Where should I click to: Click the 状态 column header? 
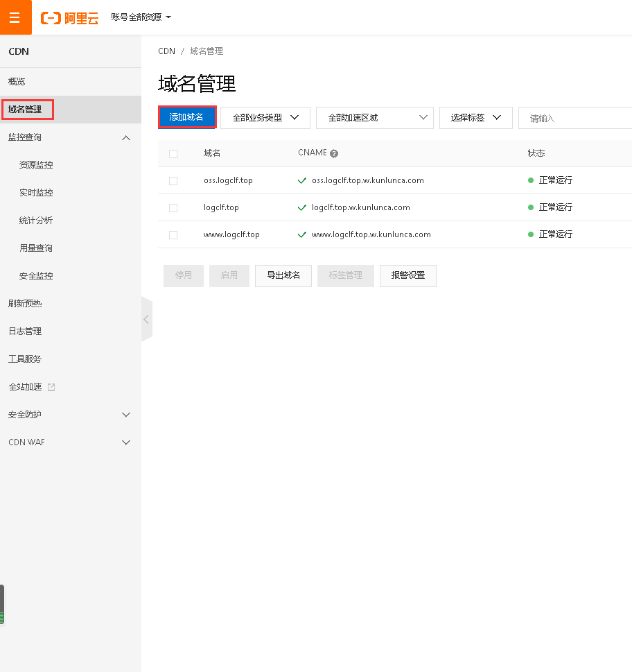[536, 153]
